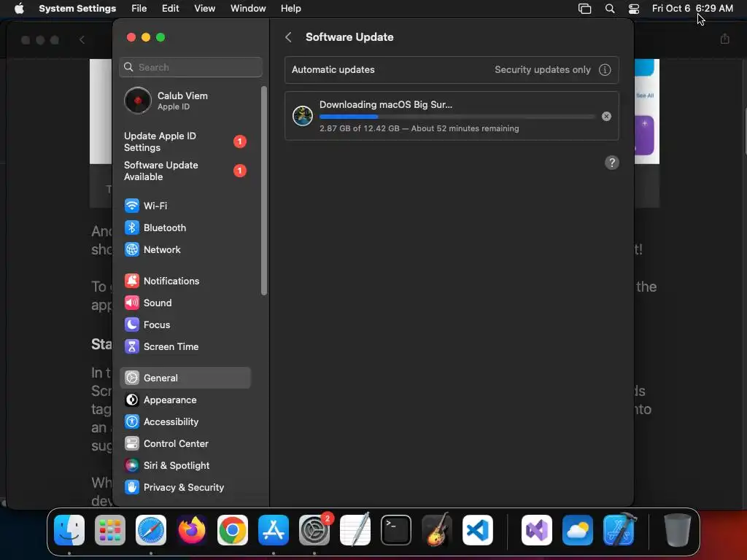Launch Visual Studio Code from Dock
This screenshot has height=560, width=747.
(x=478, y=530)
